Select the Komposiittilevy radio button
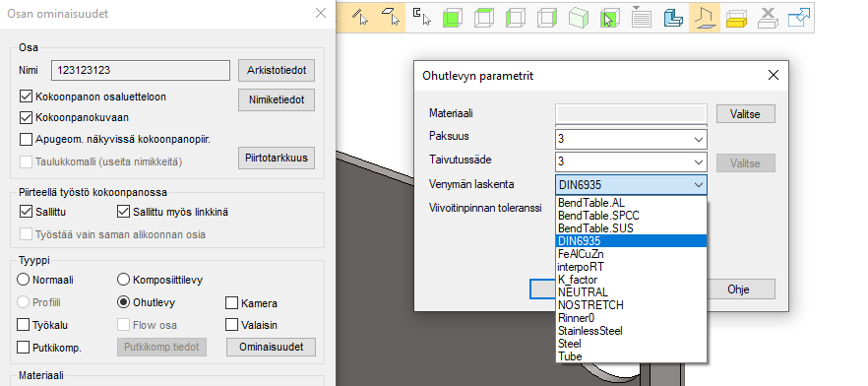This screenshot has height=386, width=868. (x=124, y=280)
